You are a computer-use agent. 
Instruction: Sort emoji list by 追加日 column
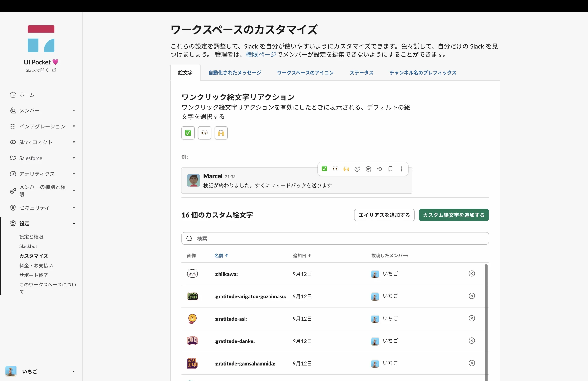point(302,256)
